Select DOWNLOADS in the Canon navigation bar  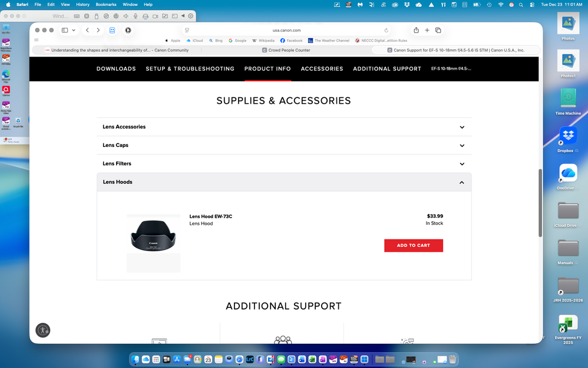[116, 69]
